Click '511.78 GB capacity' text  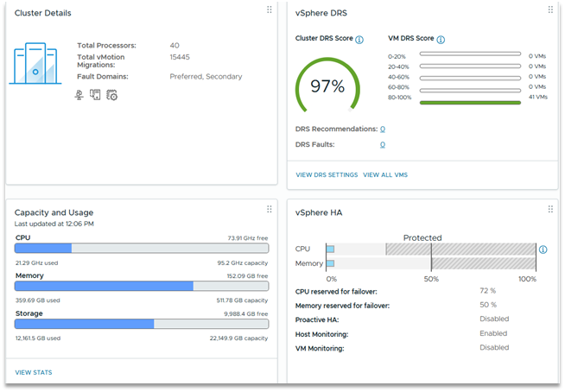(x=242, y=300)
